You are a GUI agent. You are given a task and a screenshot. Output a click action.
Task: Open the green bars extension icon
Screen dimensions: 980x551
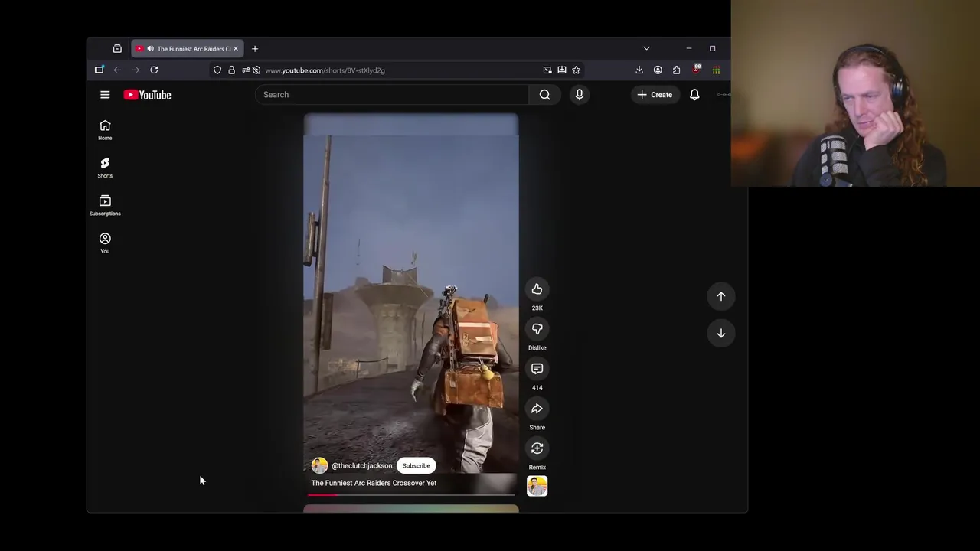coord(716,70)
